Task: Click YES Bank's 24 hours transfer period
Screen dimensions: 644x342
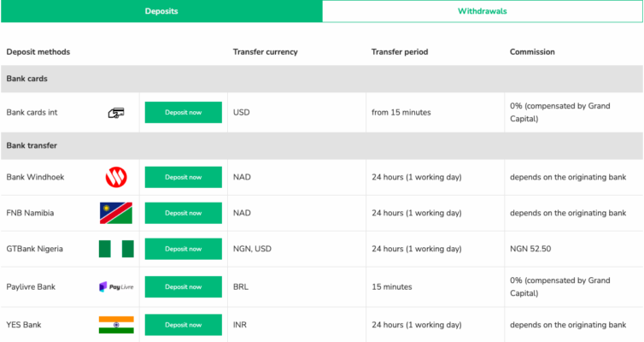Action: 417,325
